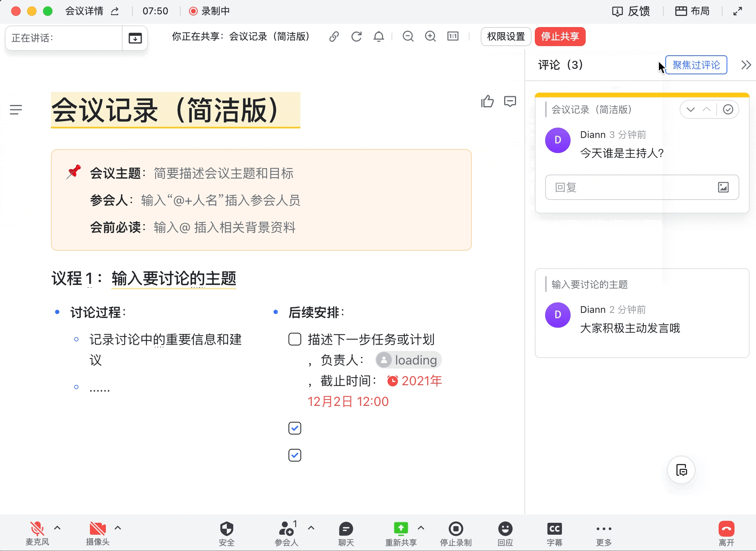
Task: Zoom in on the shared document
Action: point(431,37)
